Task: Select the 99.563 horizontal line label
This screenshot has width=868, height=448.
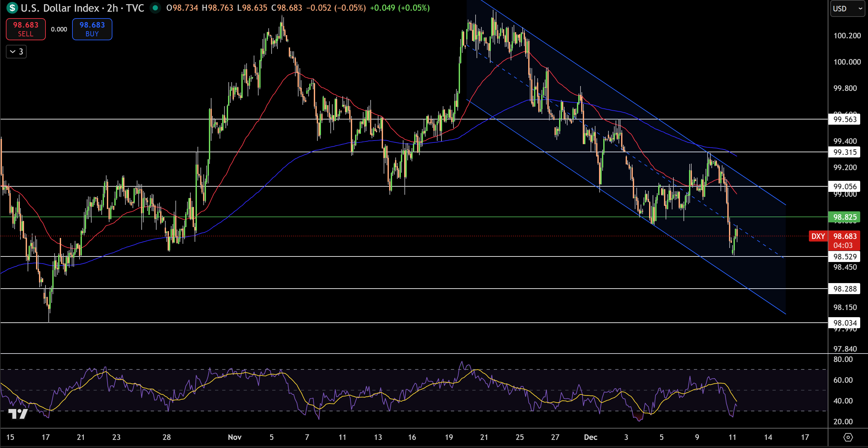Action: pos(844,119)
